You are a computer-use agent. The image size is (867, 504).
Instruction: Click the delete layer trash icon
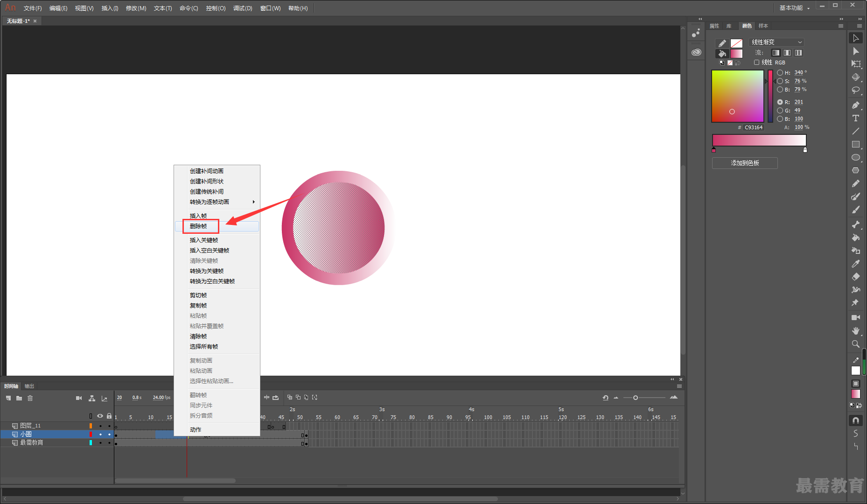pyautogui.click(x=30, y=398)
